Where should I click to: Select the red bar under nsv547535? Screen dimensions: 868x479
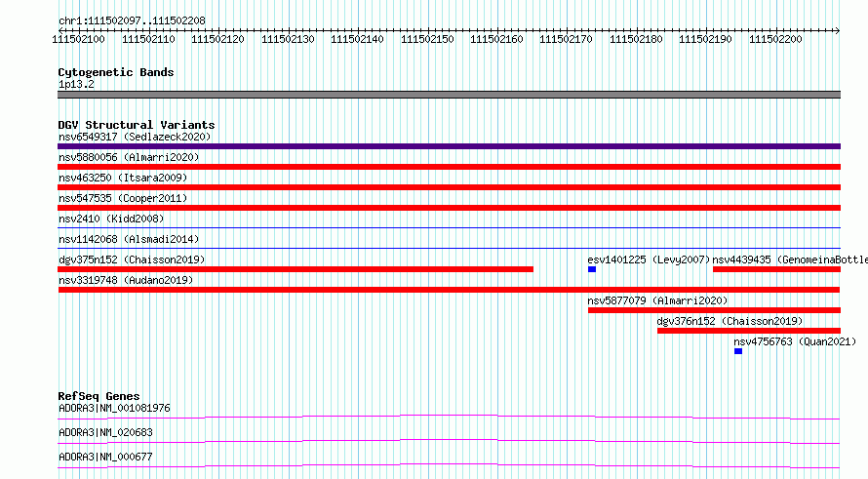pyautogui.click(x=449, y=208)
